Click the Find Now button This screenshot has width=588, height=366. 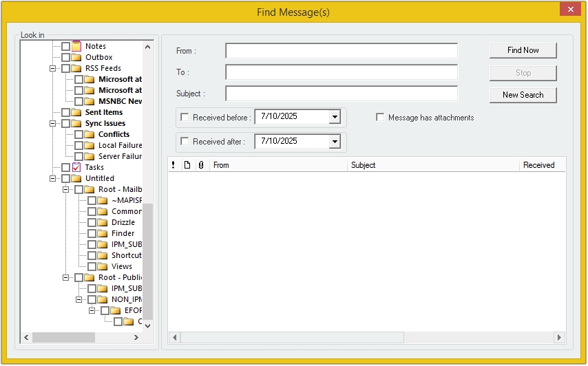523,50
